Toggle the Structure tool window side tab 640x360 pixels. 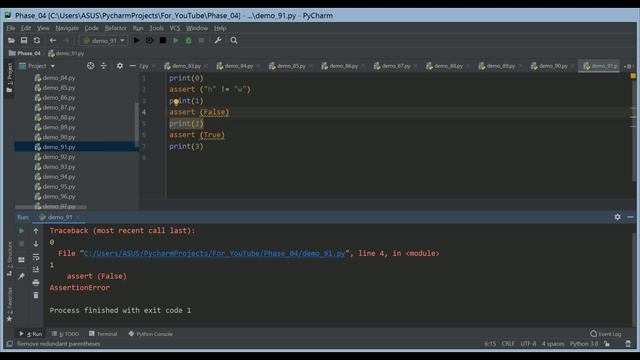[x=10, y=258]
